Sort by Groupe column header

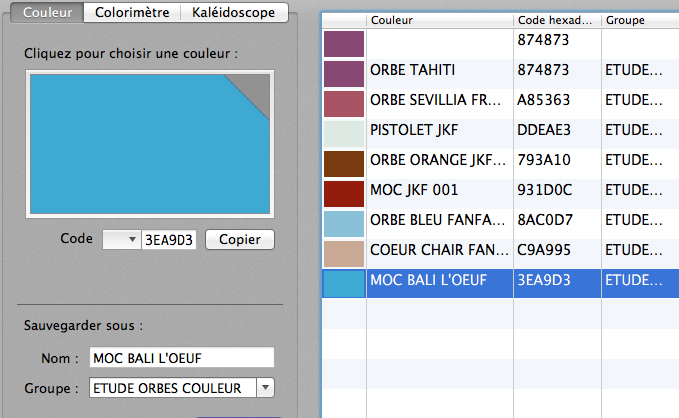[x=640, y=20]
